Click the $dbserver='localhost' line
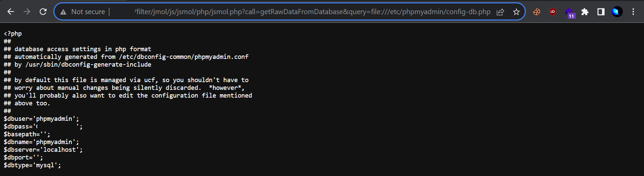This screenshot has height=176, width=644. 43,150
